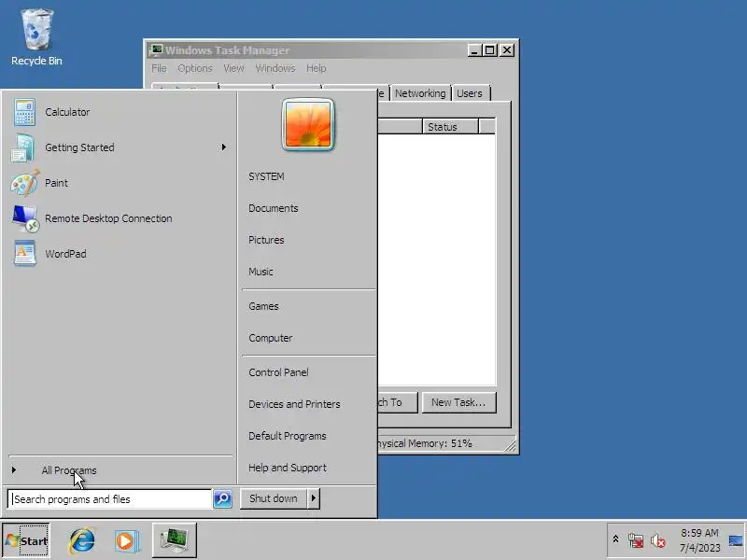This screenshot has width=747, height=560.
Task: Launch WordPad from its document icon
Action: click(x=24, y=254)
